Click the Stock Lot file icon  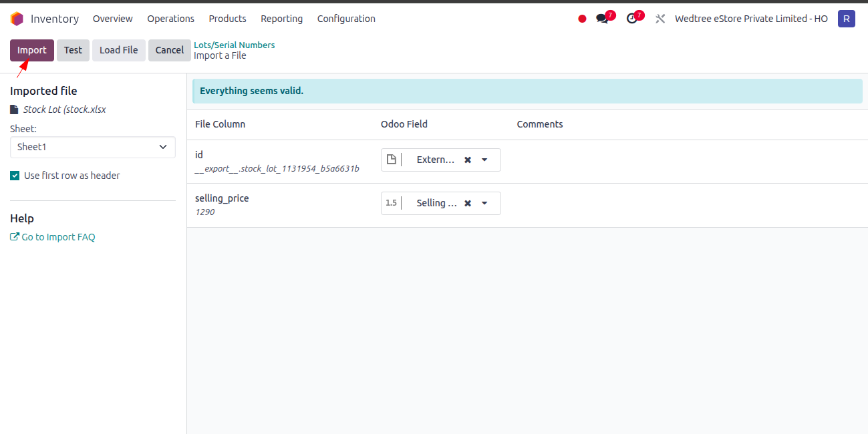(x=14, y=110)
